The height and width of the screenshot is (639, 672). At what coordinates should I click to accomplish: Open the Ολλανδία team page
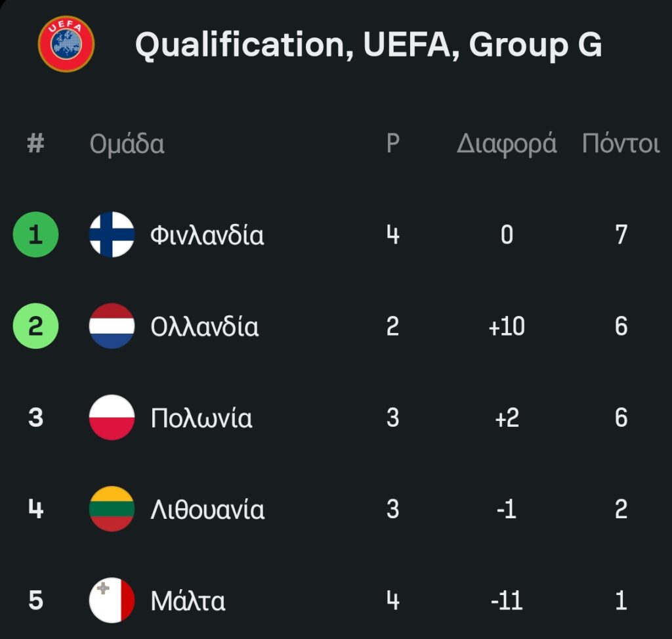pyautogui.click(x=205, y=326)
